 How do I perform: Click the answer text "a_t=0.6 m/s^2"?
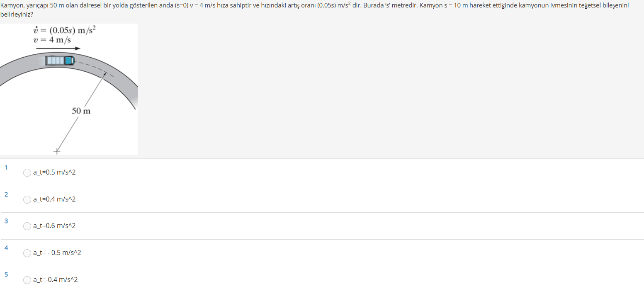[x=54, y=226]
